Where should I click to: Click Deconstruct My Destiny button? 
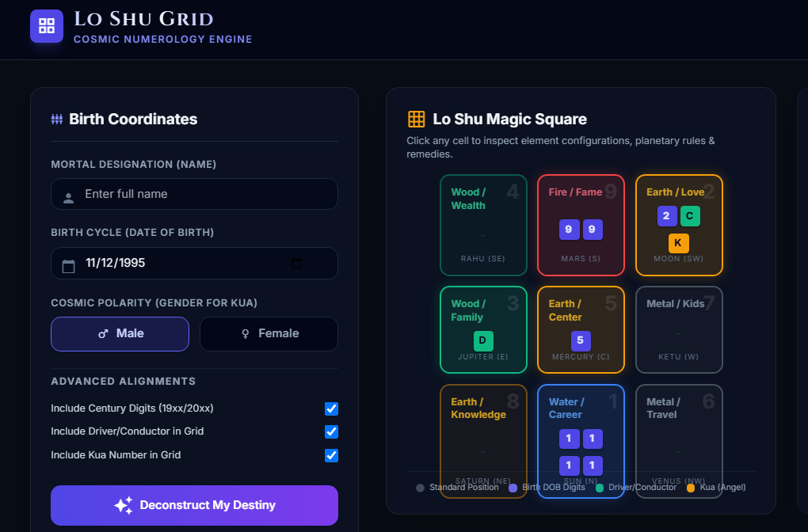coord(194,505)
